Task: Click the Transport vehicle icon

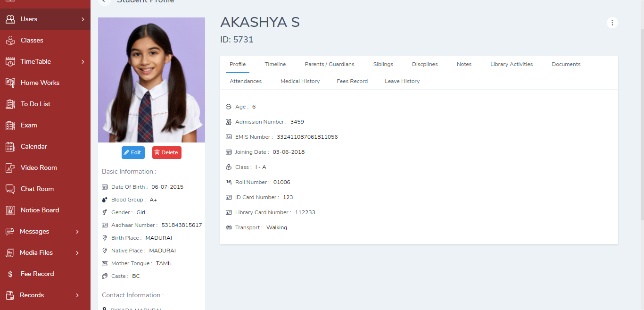Action: pyautogui.click(x=229, y=228)
